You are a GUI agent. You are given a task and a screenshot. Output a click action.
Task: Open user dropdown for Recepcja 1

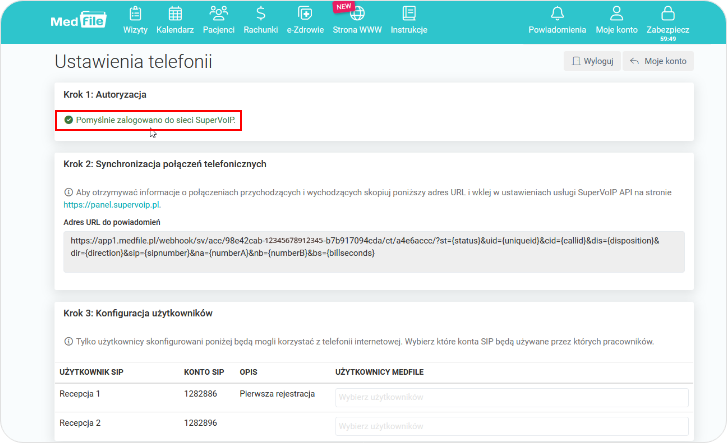(511, 397)
